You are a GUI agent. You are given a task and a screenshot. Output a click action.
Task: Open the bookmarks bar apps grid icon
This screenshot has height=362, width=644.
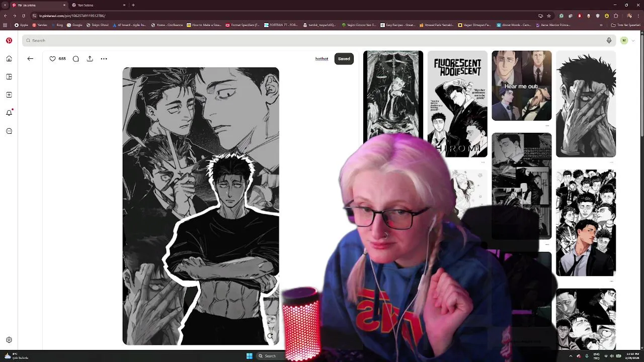pyautogui.click(x=5, y=25)
